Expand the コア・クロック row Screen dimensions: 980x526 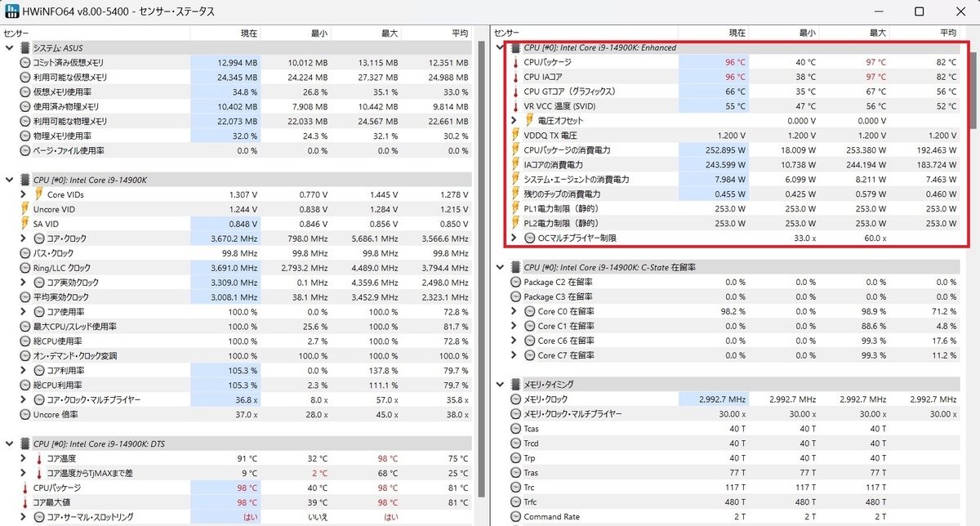23,238
